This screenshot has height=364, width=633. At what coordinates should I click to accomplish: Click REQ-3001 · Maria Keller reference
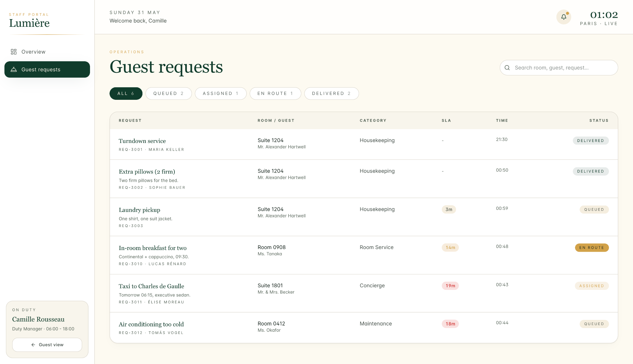[x=151, y=150]
